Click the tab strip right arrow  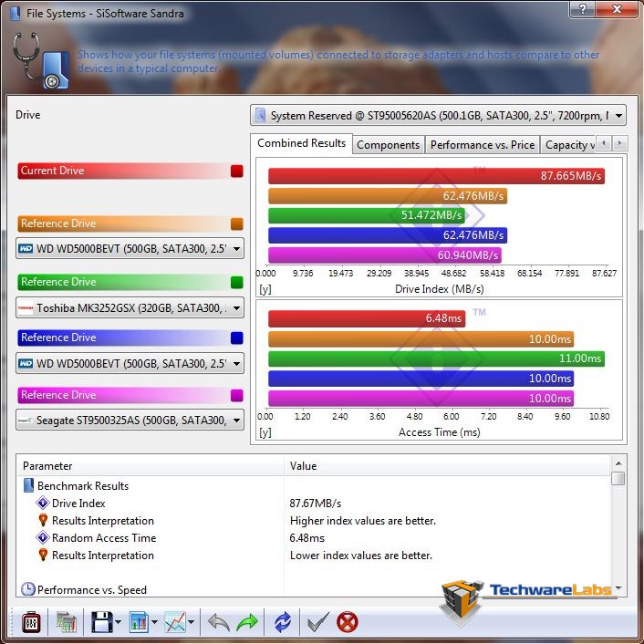619,143
